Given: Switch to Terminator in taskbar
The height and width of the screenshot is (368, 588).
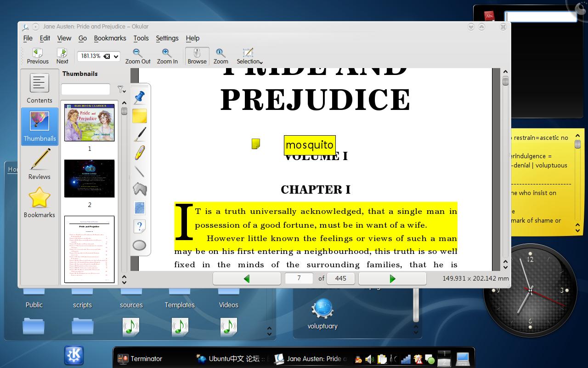Looking at the screenshot, I should 140,359.
